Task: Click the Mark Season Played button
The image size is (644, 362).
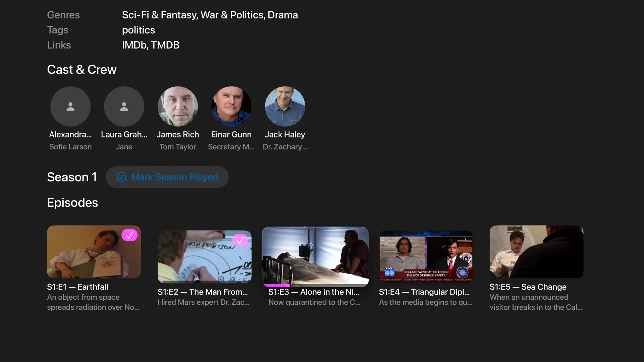Action: [167, 177]
